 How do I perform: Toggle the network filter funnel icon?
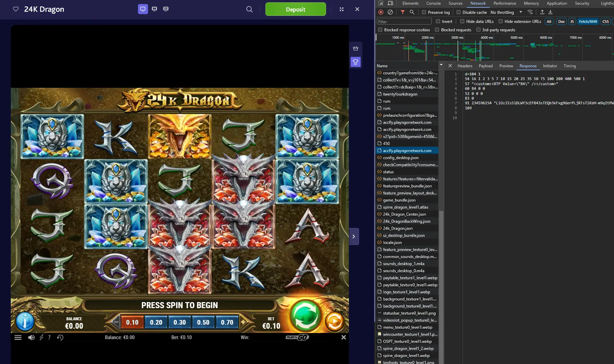[x=403, y=12]
